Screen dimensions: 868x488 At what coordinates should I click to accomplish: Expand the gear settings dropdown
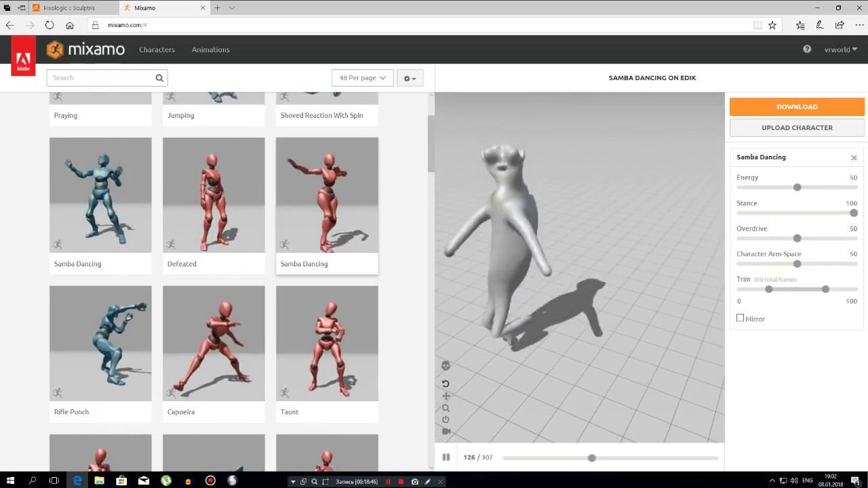click(410, 78)
